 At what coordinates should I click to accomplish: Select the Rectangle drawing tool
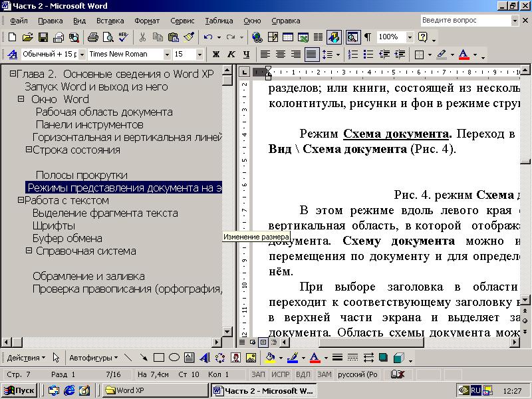(x=159, y=358)
